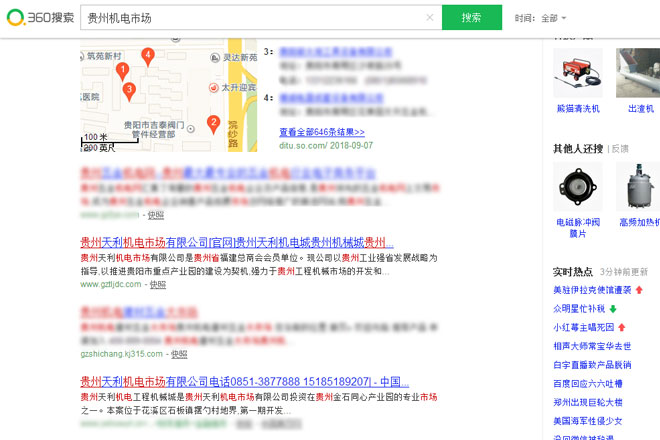Open hot topic 百度回应六六吐槽
The image size is (660, 440).
click(588, 384)
